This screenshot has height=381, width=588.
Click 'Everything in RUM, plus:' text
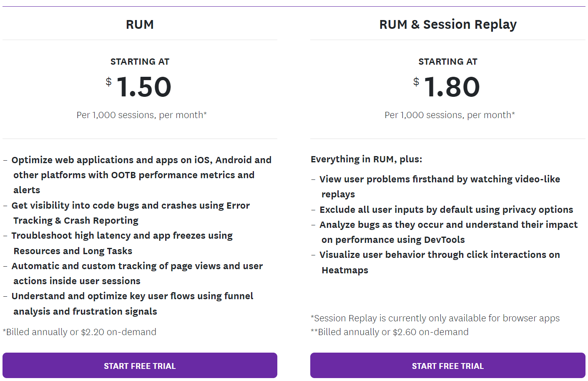366,159
